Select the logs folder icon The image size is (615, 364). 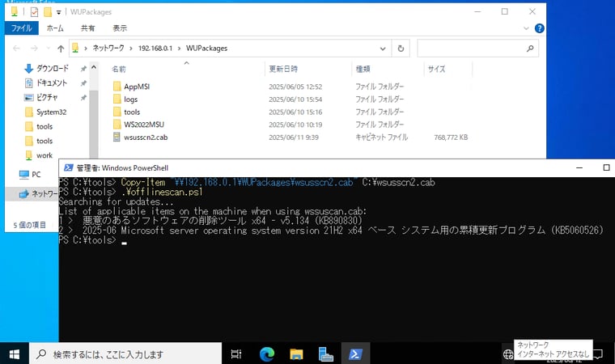tap(117, 99)
